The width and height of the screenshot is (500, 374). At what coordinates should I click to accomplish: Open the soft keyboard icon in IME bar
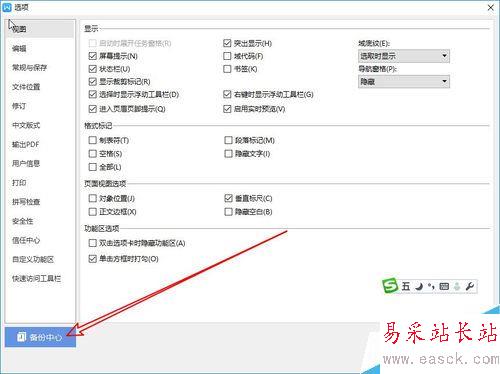pyautogui.click(x=444, y=286)
